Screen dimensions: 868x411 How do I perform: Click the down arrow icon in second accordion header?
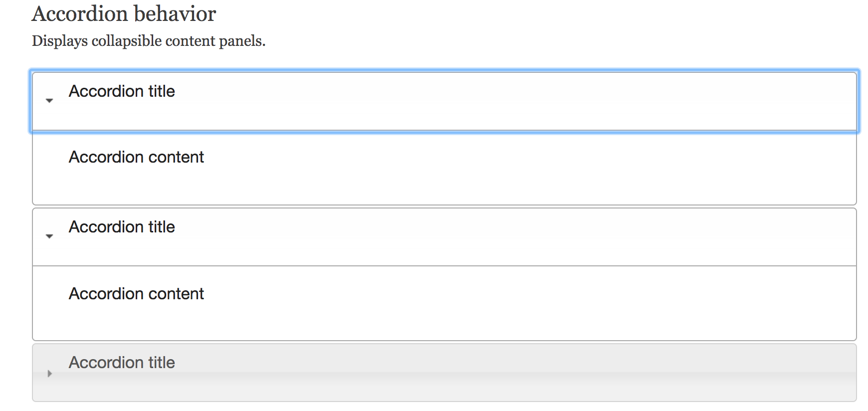pos(49,236)
